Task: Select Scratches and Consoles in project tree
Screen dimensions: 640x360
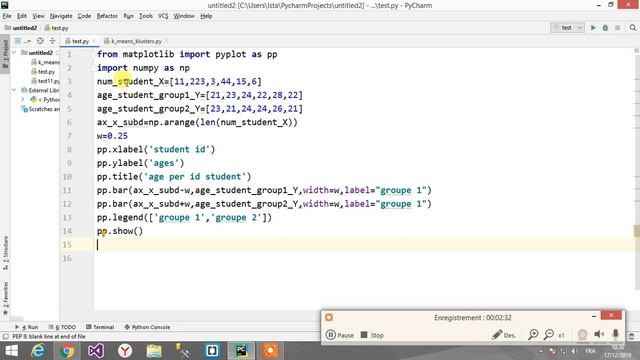Action: [40, 109]
